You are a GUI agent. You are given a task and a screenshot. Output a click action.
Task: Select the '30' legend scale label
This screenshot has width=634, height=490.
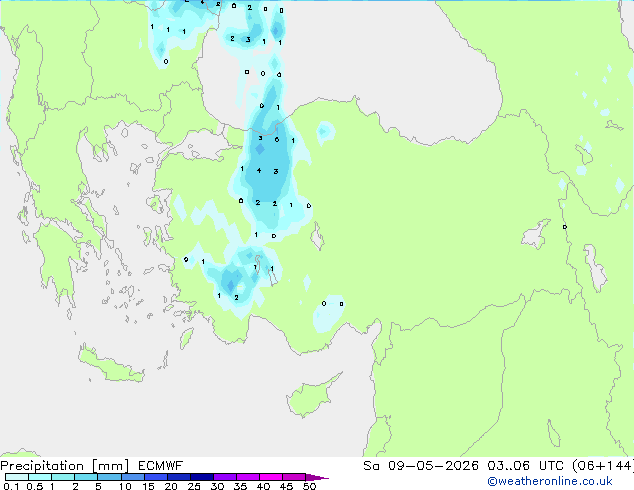coord(217,486)
